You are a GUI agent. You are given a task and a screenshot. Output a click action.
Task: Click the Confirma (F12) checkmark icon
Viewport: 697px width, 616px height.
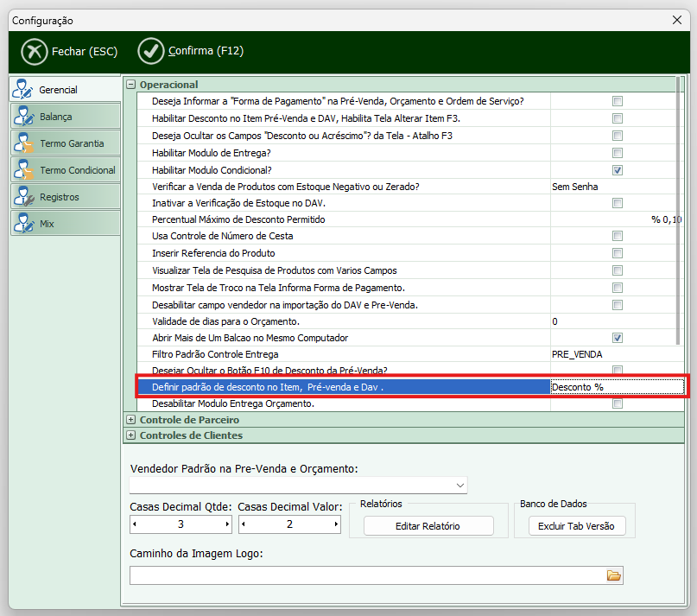click(150, 52)
